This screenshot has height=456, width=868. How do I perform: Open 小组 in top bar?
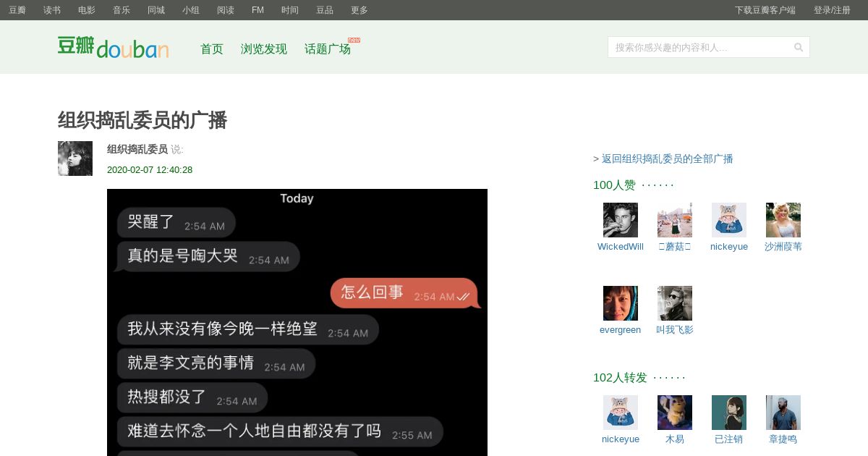coord(191,10)
